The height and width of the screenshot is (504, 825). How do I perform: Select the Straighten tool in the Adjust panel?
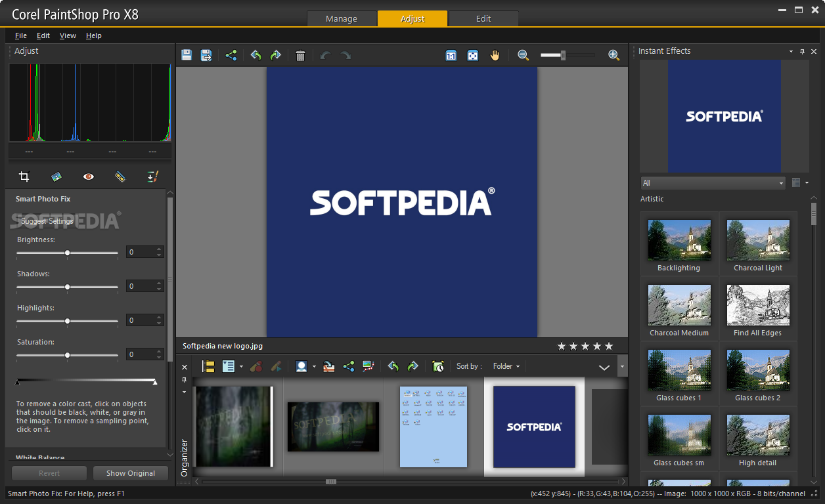[x=56, y=177]
